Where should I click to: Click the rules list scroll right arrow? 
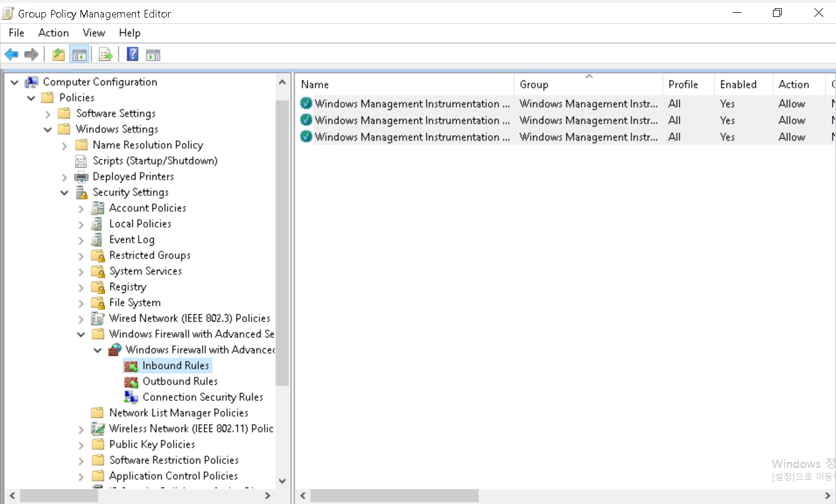827,496
